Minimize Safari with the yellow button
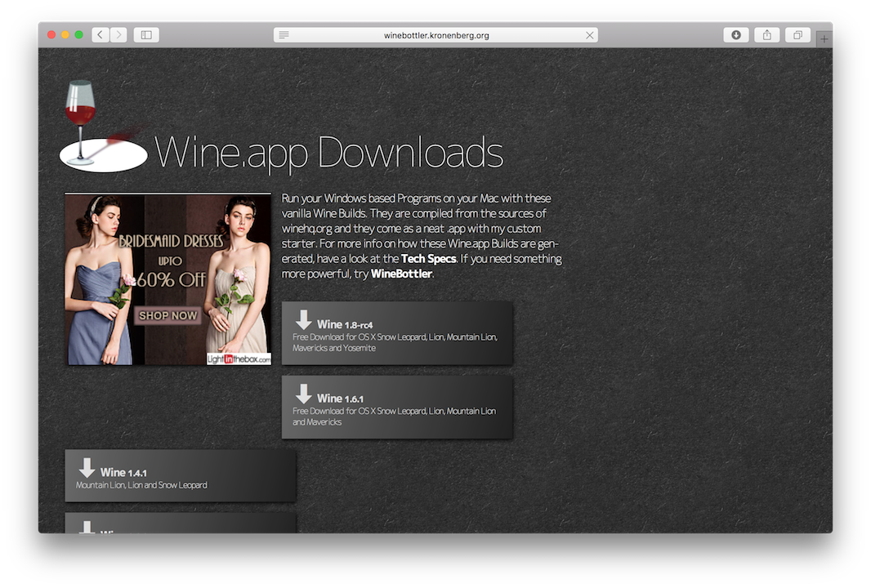The width and height of the screenshot is (871, 588). [x=65, y=35]
